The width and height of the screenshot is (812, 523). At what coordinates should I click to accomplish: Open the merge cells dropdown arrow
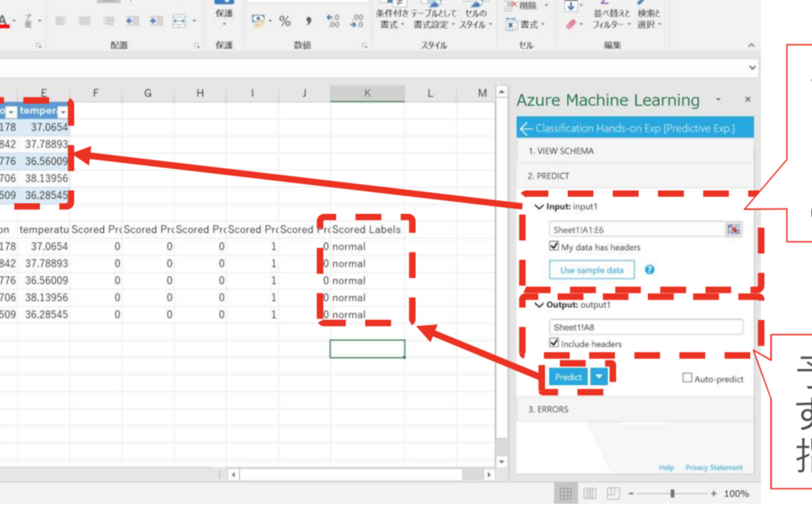click(194, 21)
